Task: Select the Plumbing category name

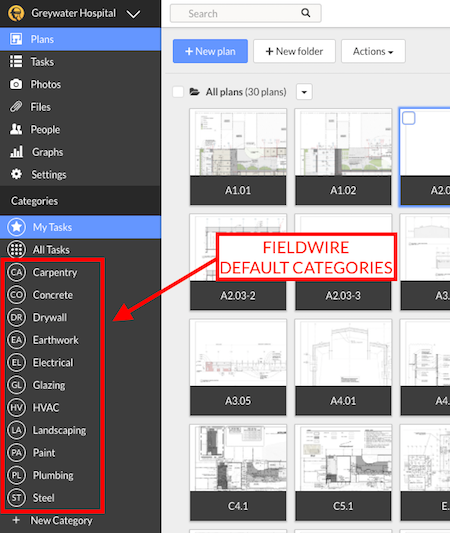Action: 53,475
